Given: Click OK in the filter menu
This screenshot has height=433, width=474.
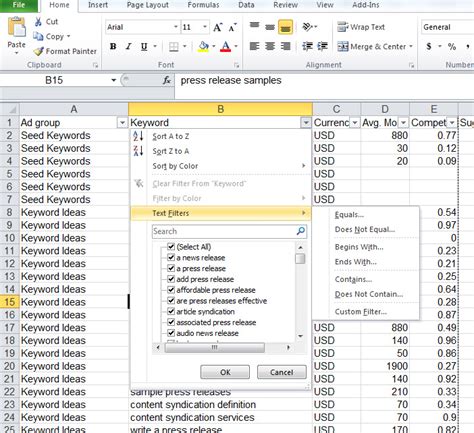Looking at the screenshot, I should click(x=225, y=372).
